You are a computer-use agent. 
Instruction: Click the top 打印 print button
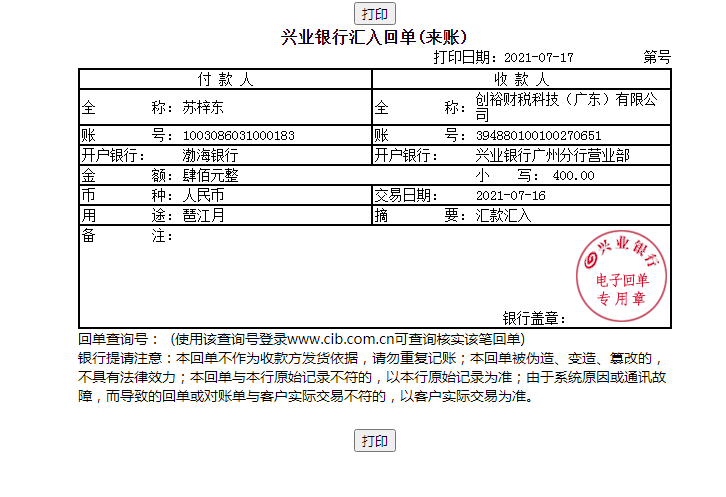pyautogui.click(x=375, y=14)
